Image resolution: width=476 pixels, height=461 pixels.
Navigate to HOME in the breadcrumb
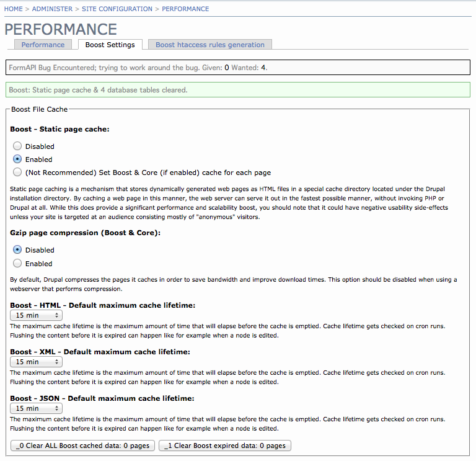coord(14,9)
